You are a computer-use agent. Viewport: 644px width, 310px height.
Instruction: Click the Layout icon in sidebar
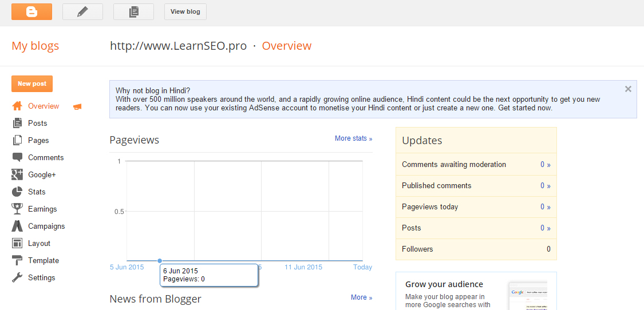(17, 244)
